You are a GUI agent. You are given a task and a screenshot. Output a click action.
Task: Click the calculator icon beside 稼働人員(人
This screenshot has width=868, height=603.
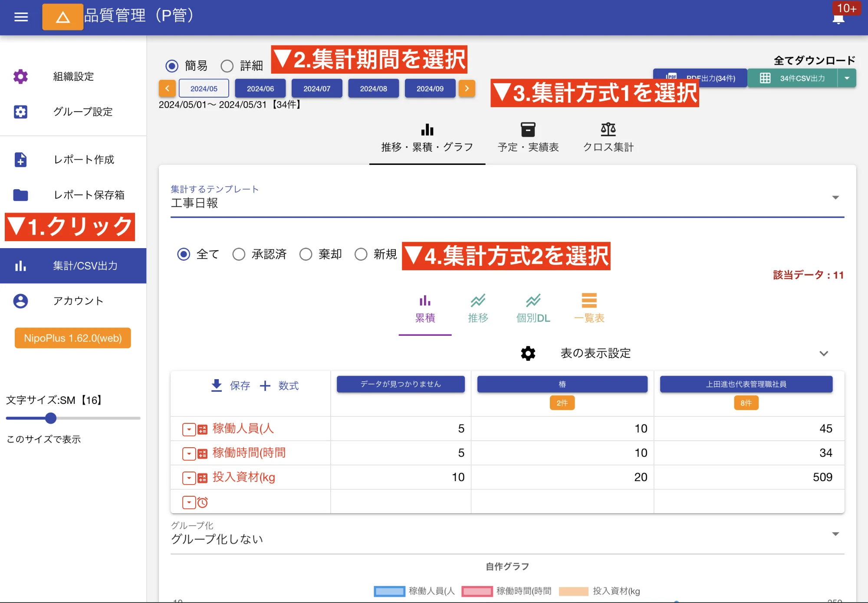[202, 429]
